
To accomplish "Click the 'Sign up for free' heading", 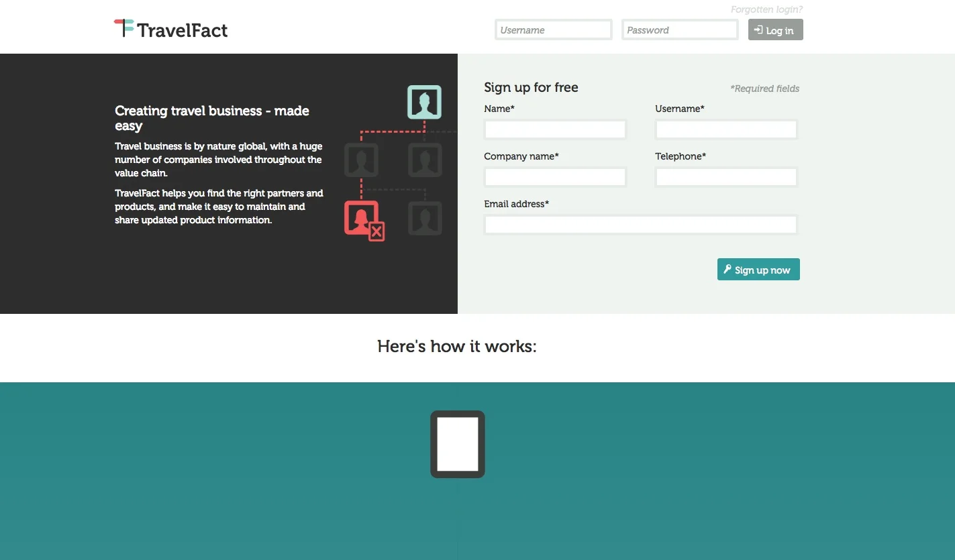I will pyautogui.click(x=531, y=87).
